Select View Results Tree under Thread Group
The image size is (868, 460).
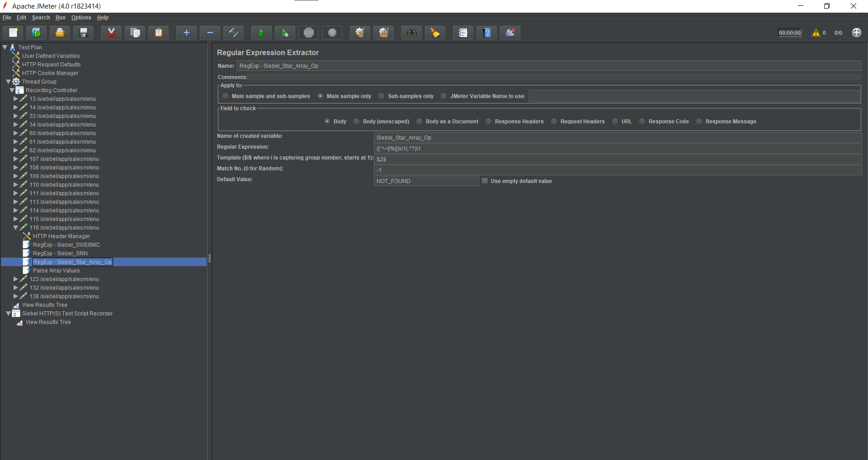44,305
